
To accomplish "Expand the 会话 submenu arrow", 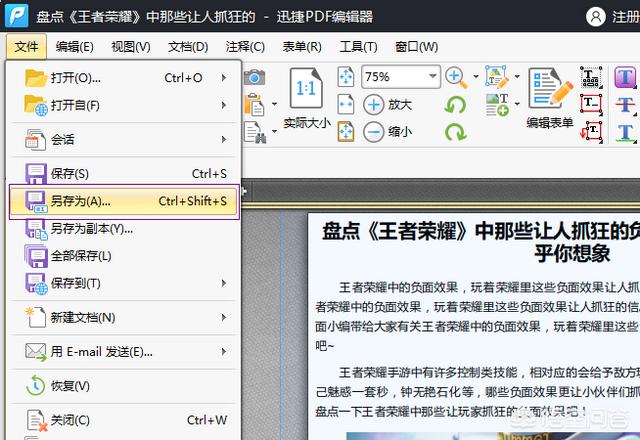I will pyautogui.click(x=224, y=140).
